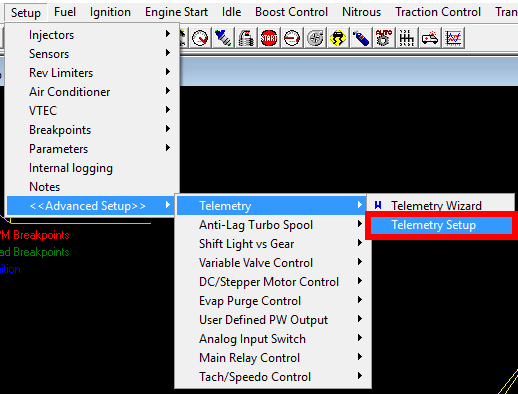The image size is (518, 394).
Task: Open the gear shift pattern icon
Action: coord(407,38)
